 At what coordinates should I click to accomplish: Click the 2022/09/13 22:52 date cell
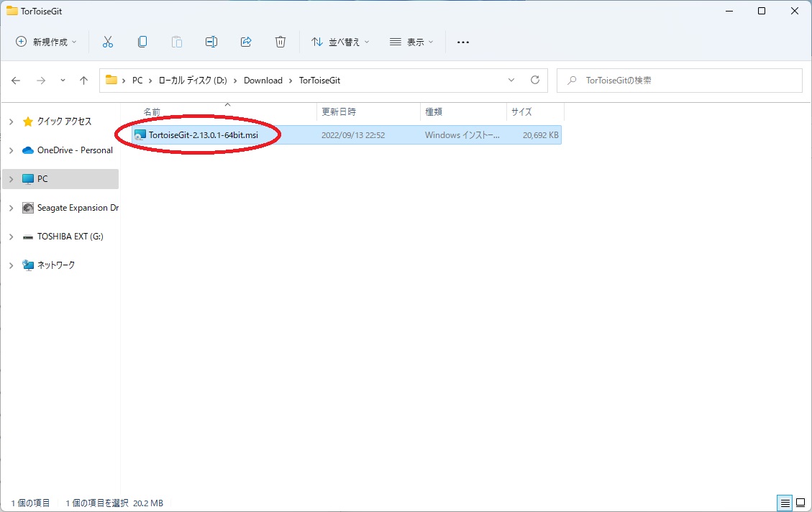point(353,135)
